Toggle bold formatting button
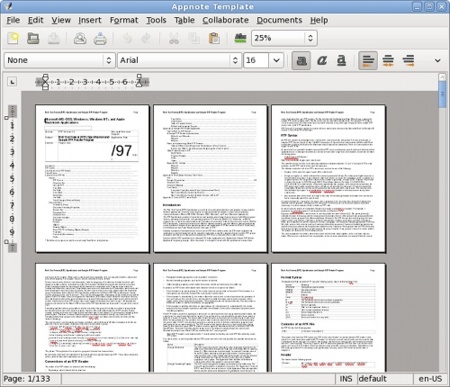 pyautogui.click(x=301, y=60)
